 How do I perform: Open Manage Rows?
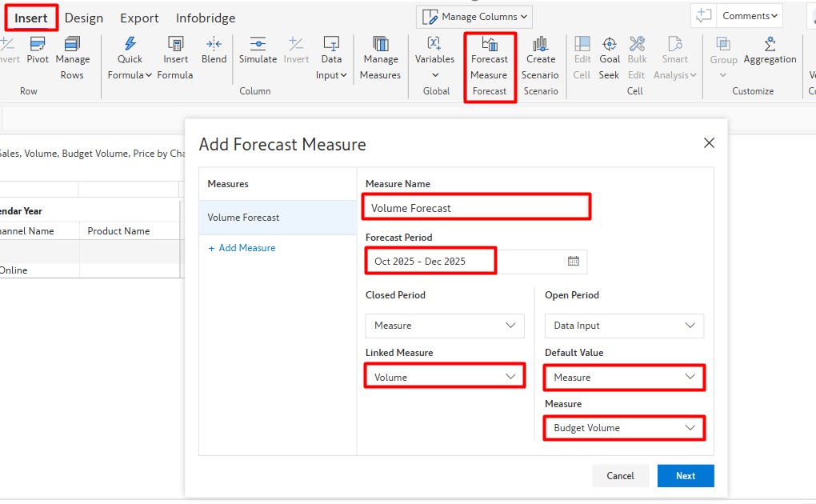(72, 58)
